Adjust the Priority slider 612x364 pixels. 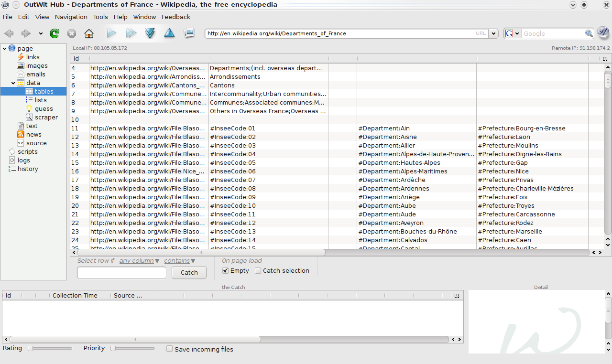133,348
